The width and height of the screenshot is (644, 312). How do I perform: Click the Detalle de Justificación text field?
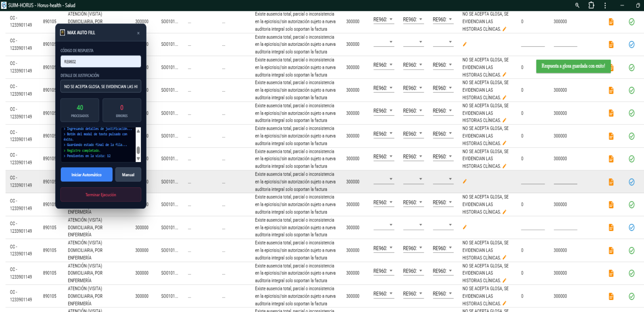pyautogui.click(x=101, y=87)
